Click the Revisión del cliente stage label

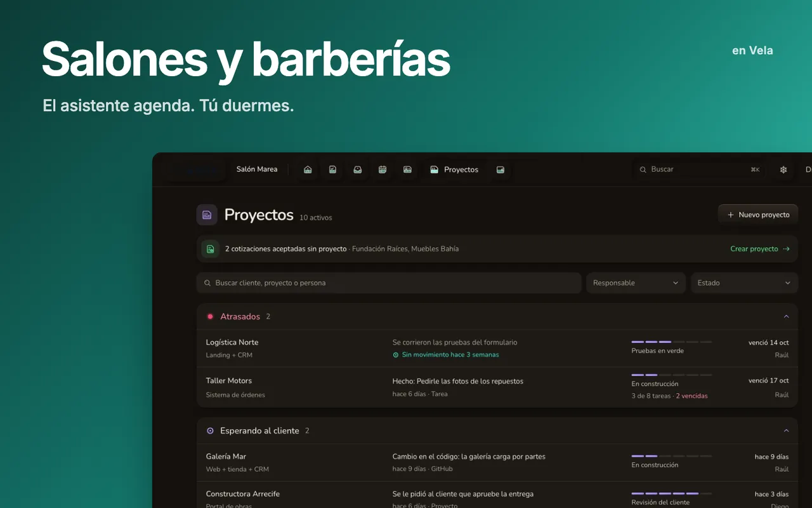click(660, 502)
